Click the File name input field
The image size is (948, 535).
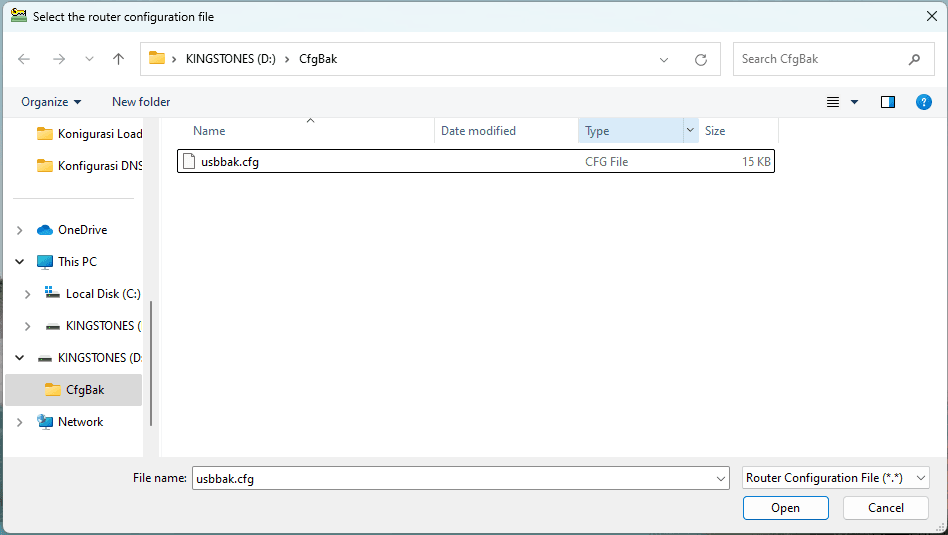[455, 478]
